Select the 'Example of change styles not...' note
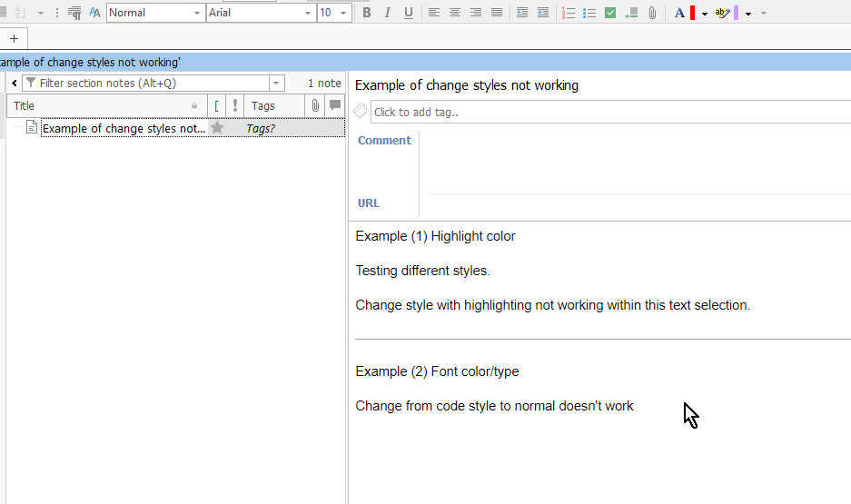This screenshot has height=504, width=851. pyautogui.click(x=124, y=129)
